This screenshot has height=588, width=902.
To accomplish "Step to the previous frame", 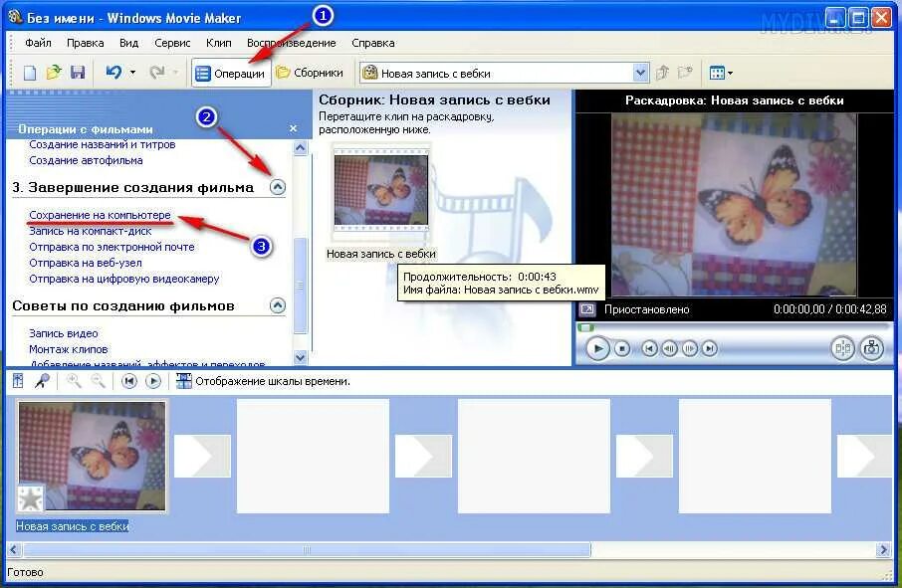I will pos(670,348).
